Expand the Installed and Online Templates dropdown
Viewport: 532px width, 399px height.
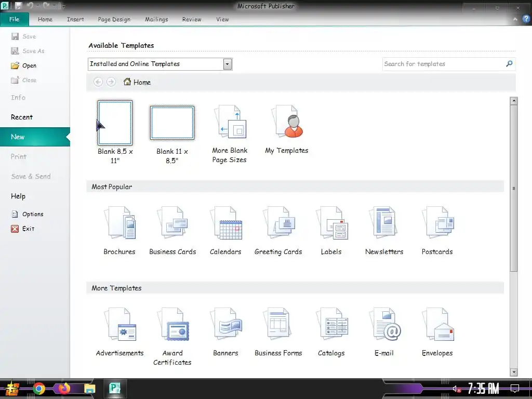[228, 64]
